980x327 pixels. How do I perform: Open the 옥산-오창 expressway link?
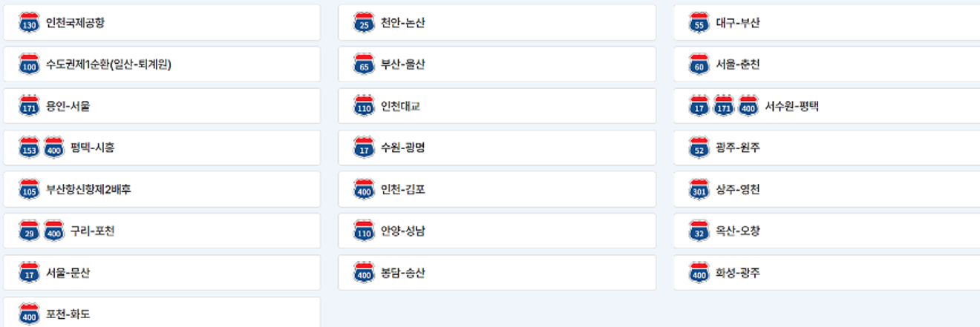[827, 231]
